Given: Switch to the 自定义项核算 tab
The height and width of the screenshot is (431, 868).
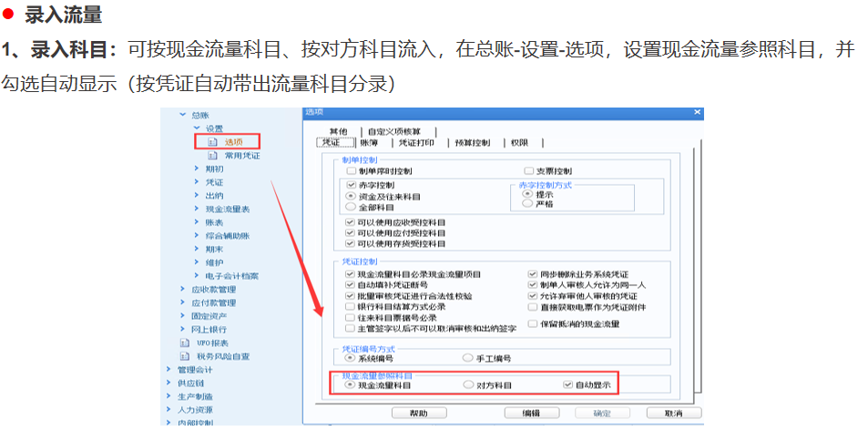Looking at the screenshot, I should pyautogui.click(x=393, y=131).
